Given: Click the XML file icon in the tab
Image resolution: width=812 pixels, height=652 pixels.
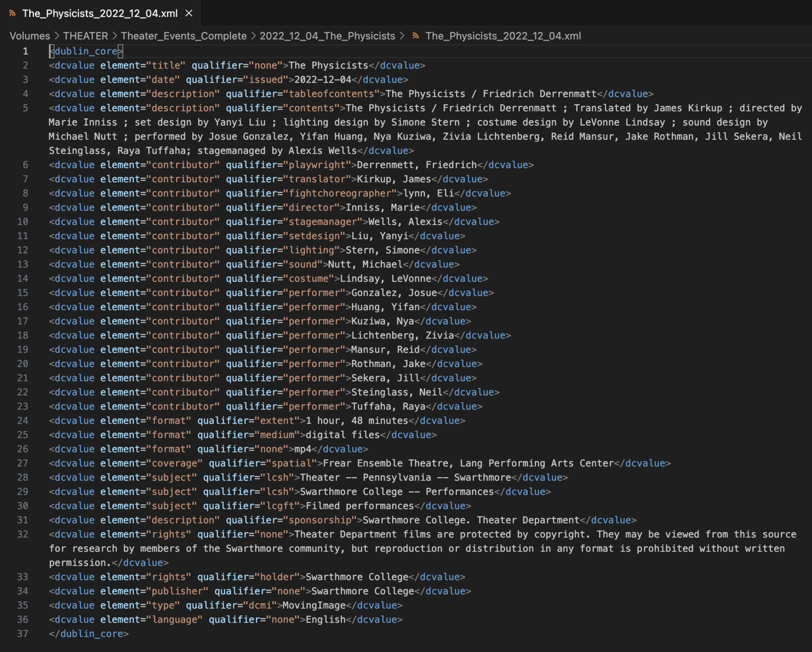Looking at the screenshot, I should (x=13, y=13).
